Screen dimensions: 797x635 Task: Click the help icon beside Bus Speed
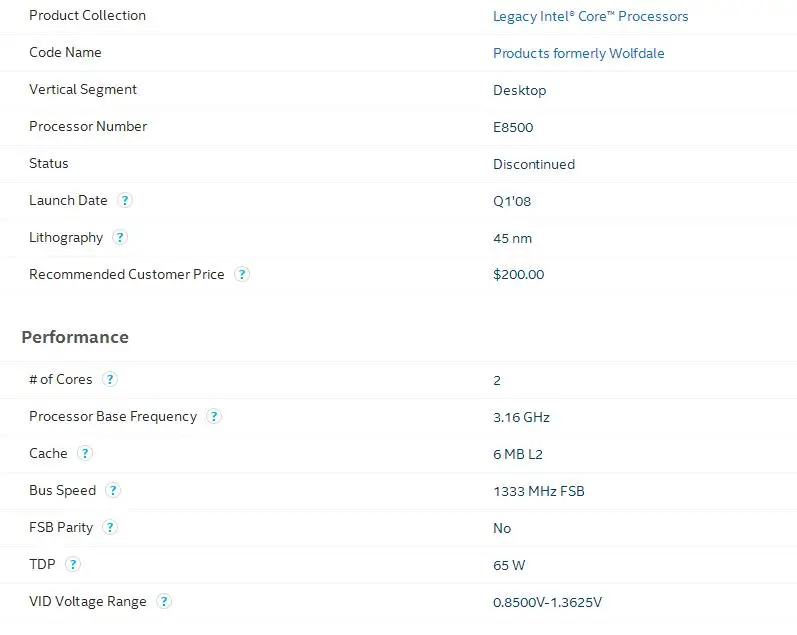coord(114,491)
